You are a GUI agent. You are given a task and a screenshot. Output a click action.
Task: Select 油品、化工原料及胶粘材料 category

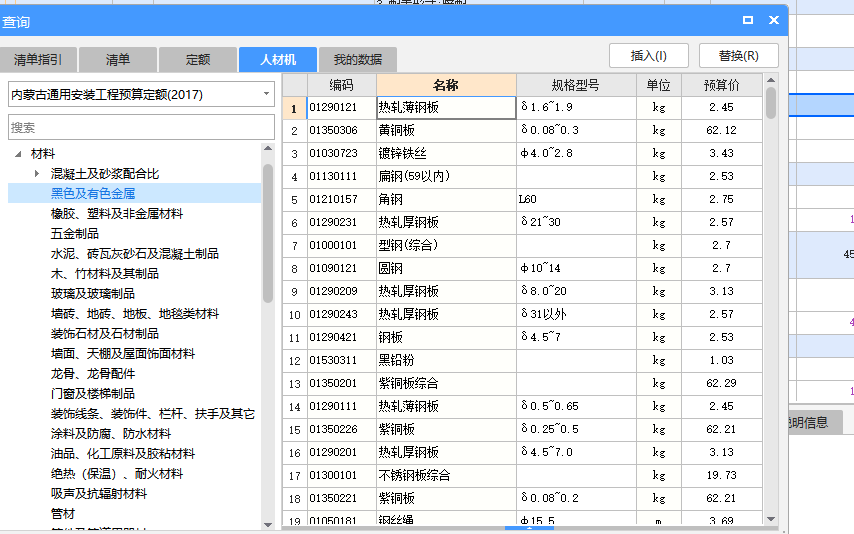tap(123, 453)
